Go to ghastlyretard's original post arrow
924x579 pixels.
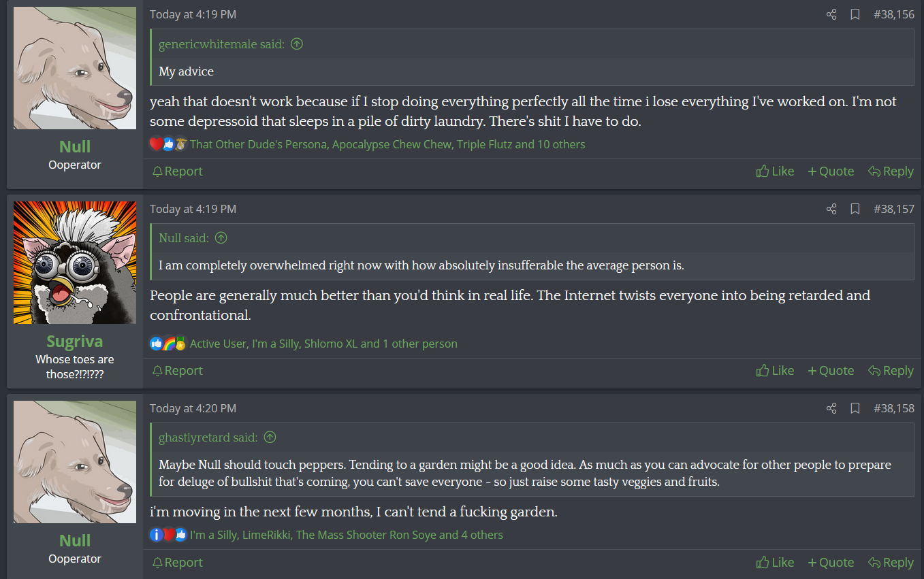pos(270,437)
